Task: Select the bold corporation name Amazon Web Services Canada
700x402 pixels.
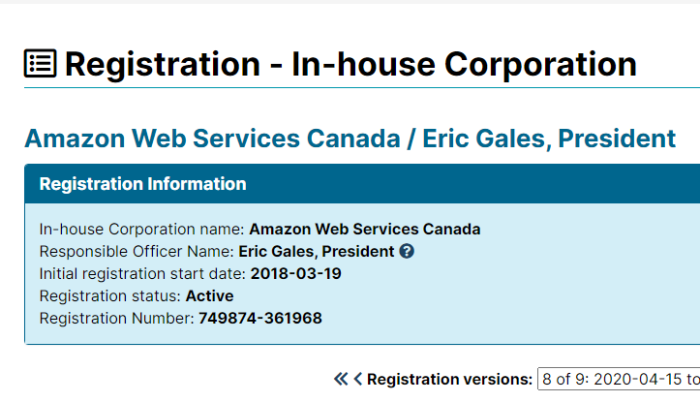Action: point(365,229)
